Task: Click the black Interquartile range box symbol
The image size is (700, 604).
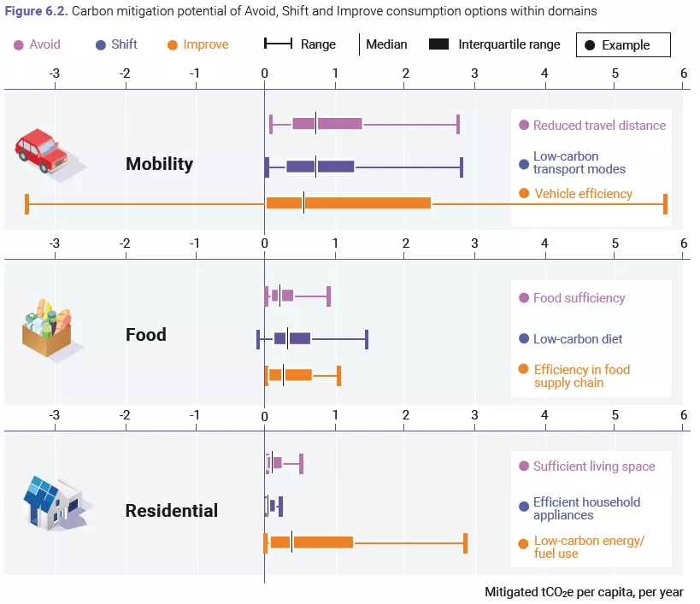Action: (438, 44)
